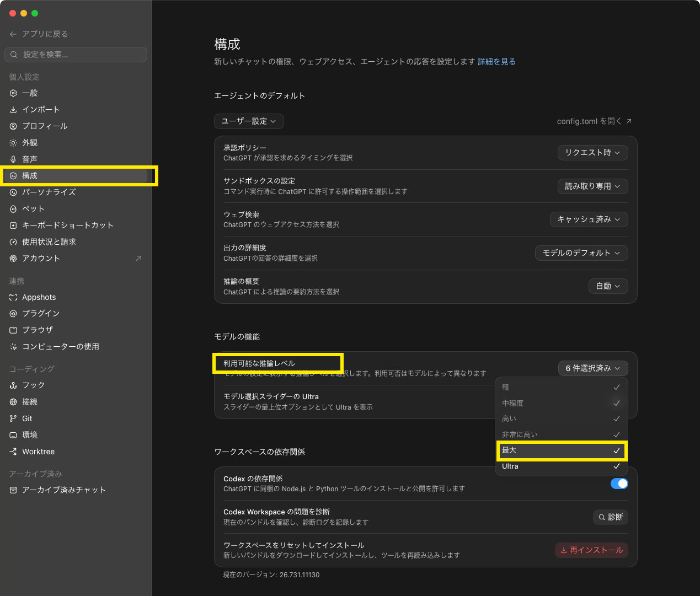The width and height of the screenshot is (700, 596).
Task: Open the ユーザー設定 dropdown
Action: 249,121
